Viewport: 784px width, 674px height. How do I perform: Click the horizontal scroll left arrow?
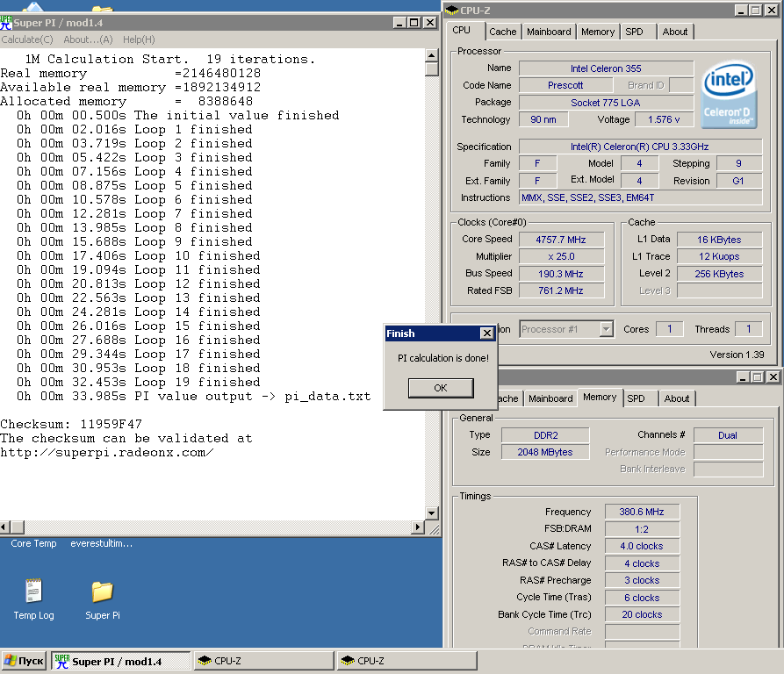tap(5, 527)
